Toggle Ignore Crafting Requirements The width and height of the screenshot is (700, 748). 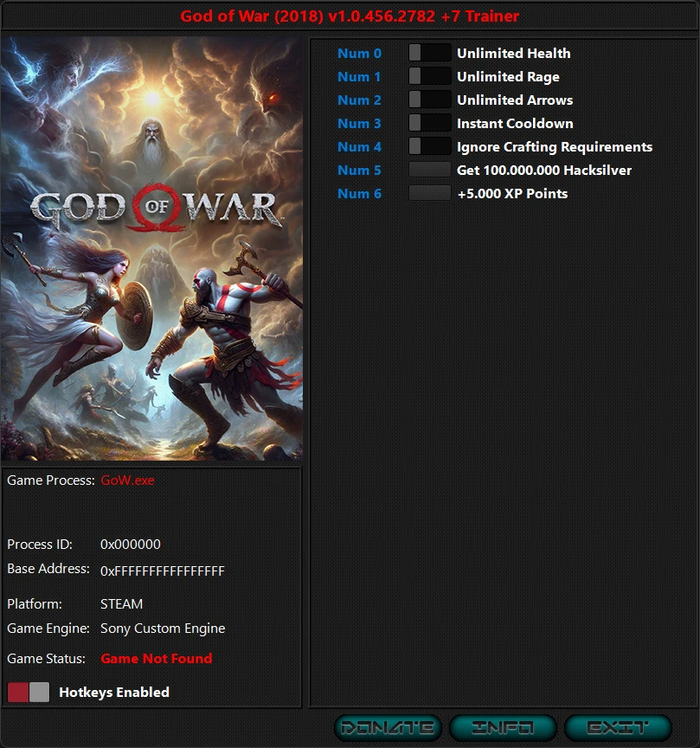pos(430,146)
